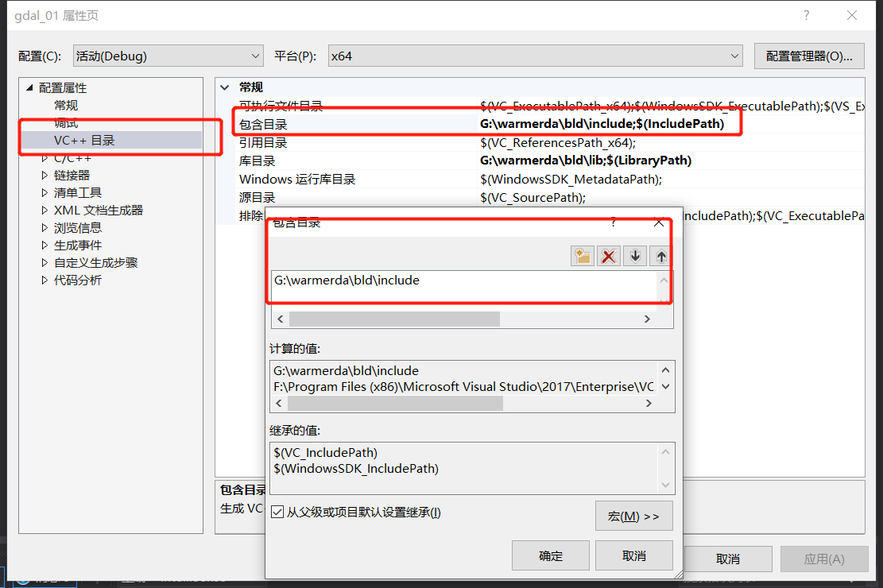Click 取消 on the property page
Screen dimensions: 883x588
tap(727, 559)
